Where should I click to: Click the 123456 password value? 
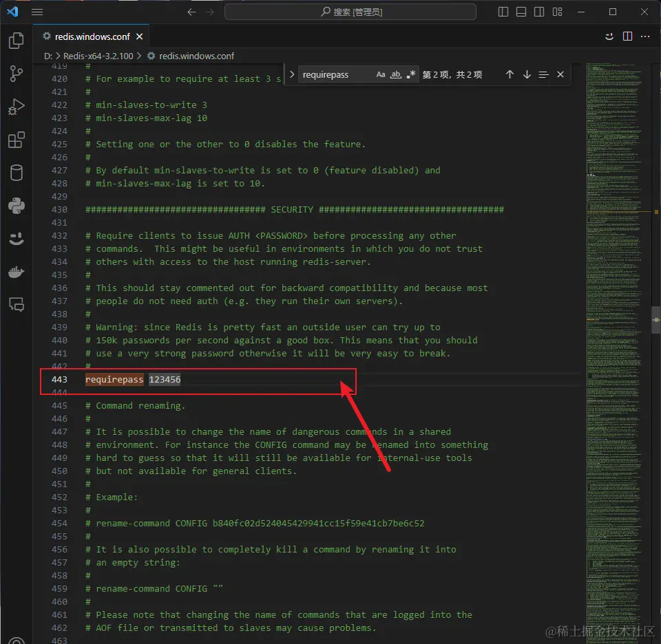[x=165, y=380]
